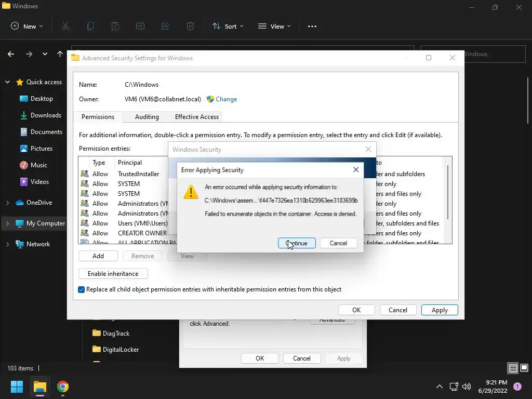Image resolution: width=532 pixels, height=399 pixels.
Task: Switch Explorer to details view icon
Action: coord(513,368)
